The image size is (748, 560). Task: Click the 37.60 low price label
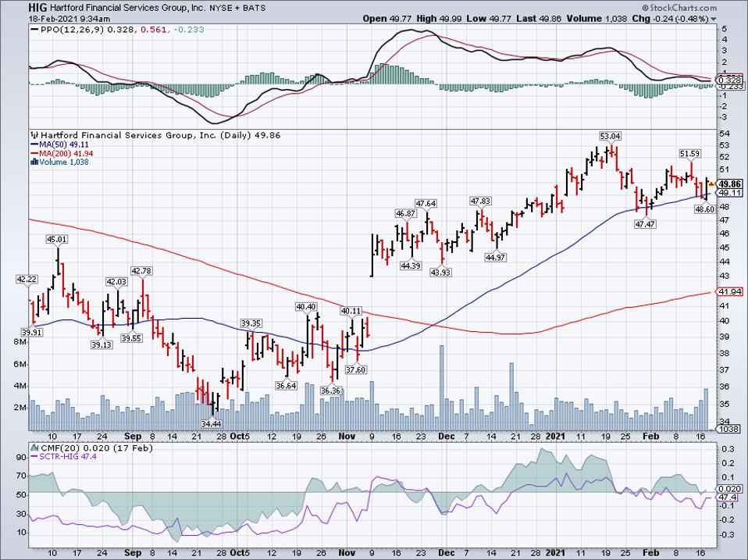pos(355,369)
